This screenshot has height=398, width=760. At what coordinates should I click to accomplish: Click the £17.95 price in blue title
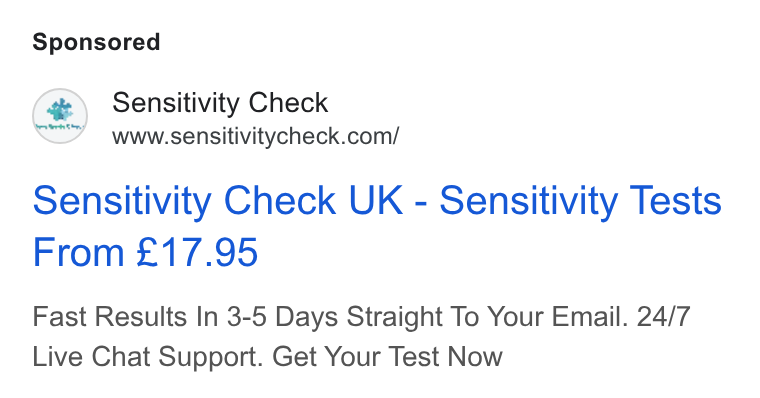[x=197, y=252]
